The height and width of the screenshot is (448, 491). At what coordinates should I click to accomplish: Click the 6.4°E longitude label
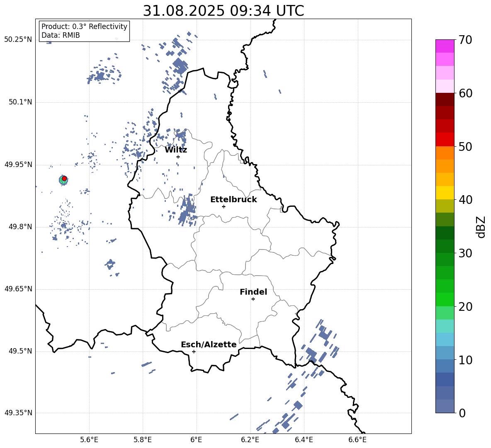[x=304, y=440]
